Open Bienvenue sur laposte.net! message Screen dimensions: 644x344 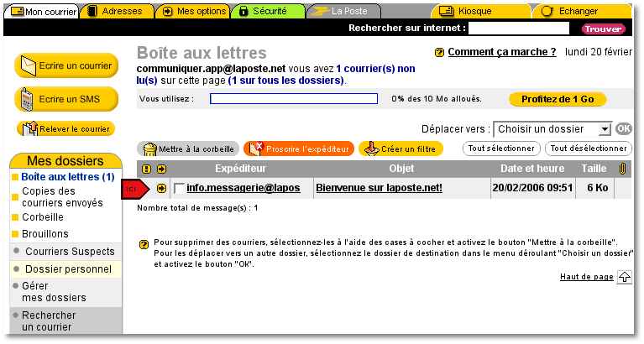pos(379,188)
